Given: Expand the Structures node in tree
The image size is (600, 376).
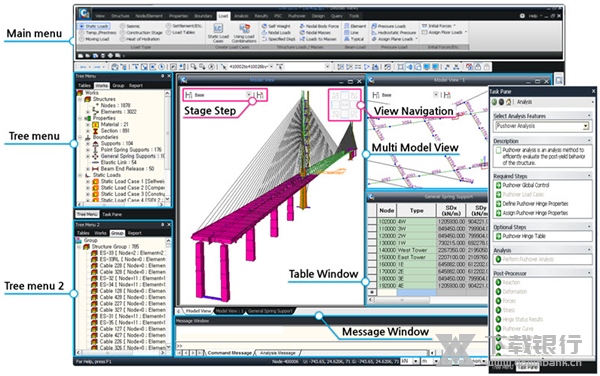Looking at the screenshot, I should click(80, 99).
